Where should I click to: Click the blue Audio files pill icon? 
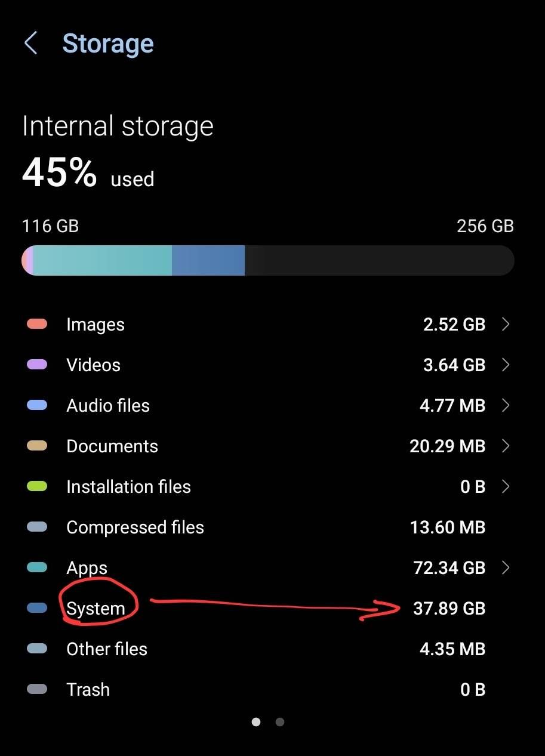tap(37, 405)
